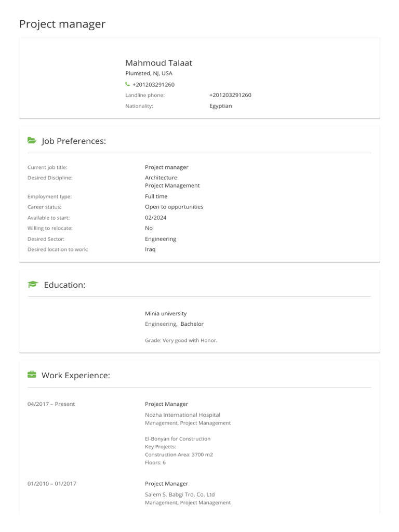
Task: Click the Work Experience section heading
Action: (x=76, y=375)
